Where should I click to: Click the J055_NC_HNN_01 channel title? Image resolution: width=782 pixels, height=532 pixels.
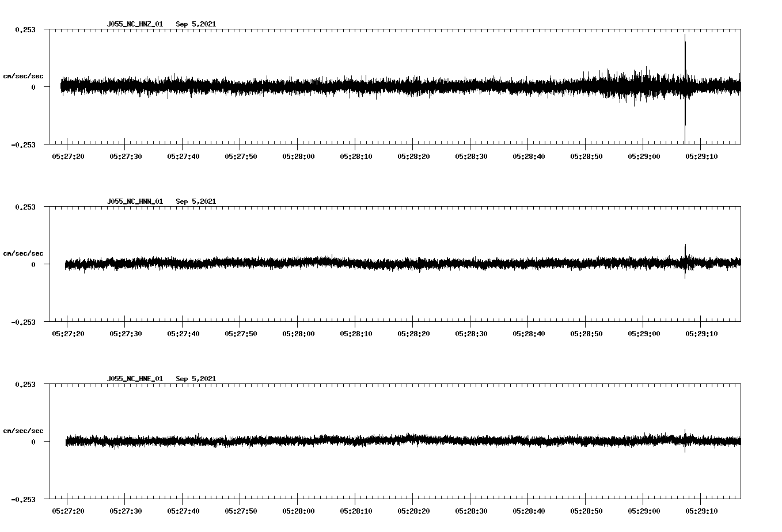(x=135, y=202)
